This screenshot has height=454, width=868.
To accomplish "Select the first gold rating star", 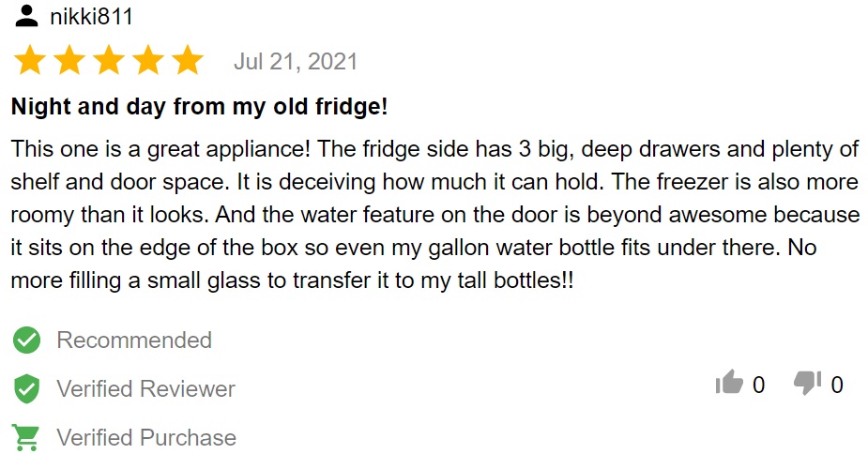I will [29, 60].
